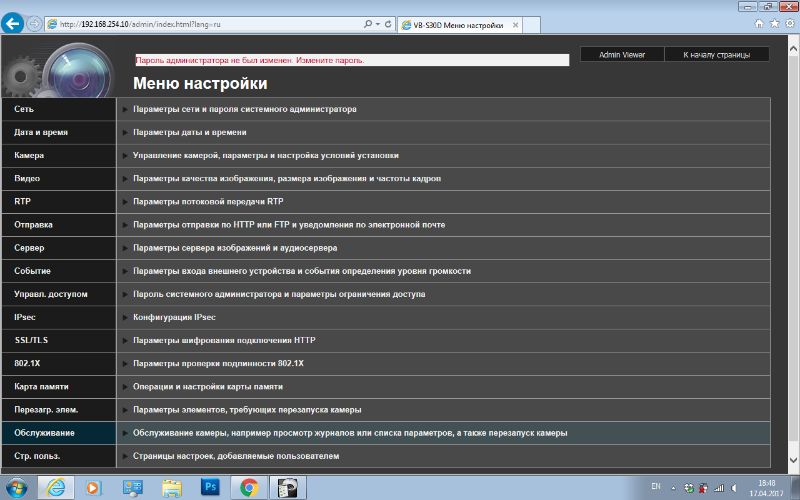Click Пароль системного администратора и параметры link
This screenshot has height=500, width=800.
(279, 294)
